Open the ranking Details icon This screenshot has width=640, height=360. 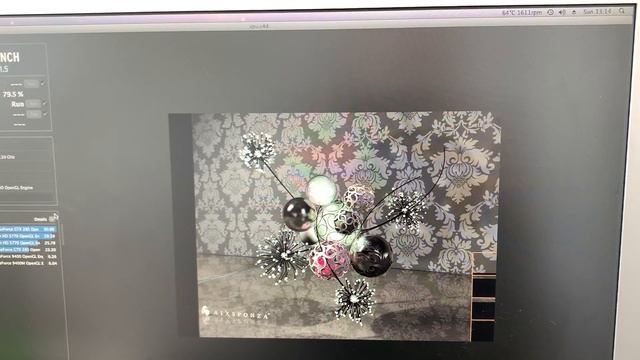coord(52,219)
